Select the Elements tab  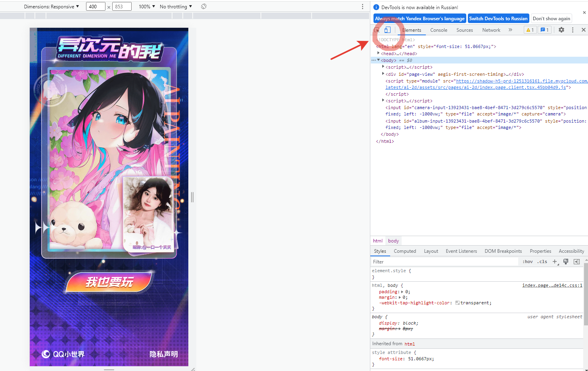click(412, 30)
